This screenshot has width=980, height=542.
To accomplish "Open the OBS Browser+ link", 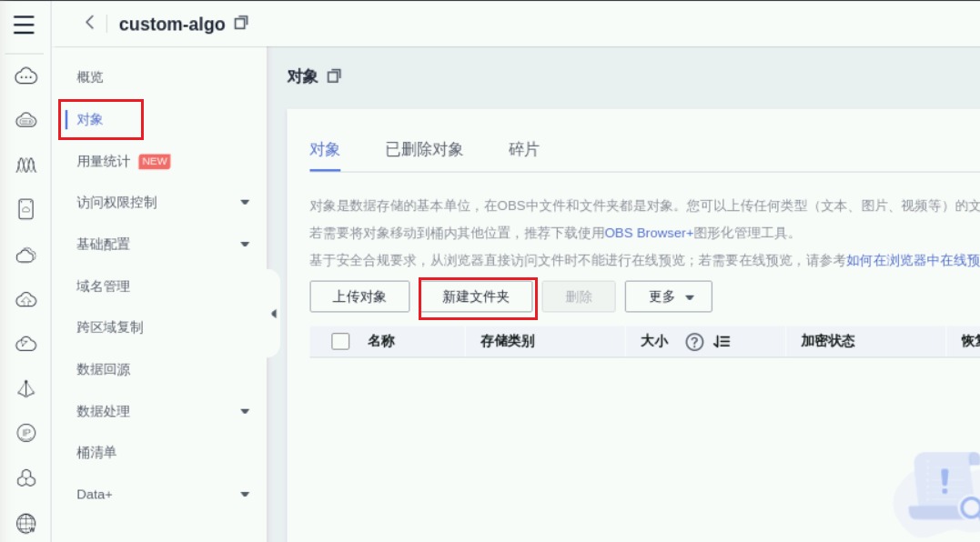I will pos(649,234).
